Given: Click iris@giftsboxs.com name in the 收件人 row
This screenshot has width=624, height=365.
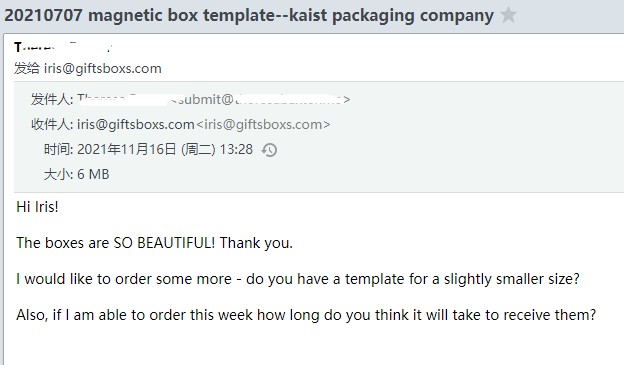Looking at the screenshot, I should [x=136, y=125].
